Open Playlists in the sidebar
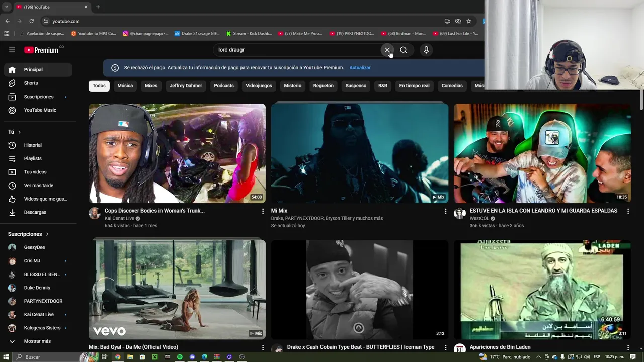644x362 pixels. pyautogui.click(x=38, y=158)
